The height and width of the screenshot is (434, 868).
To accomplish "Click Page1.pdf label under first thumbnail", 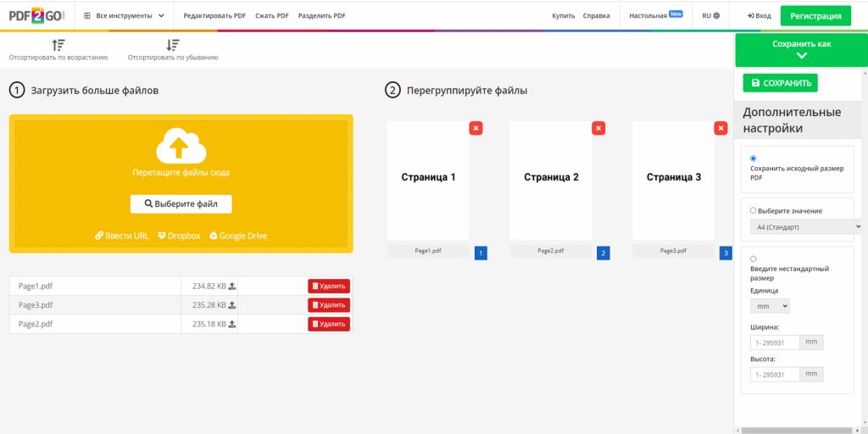I will (x=428, y=251).
